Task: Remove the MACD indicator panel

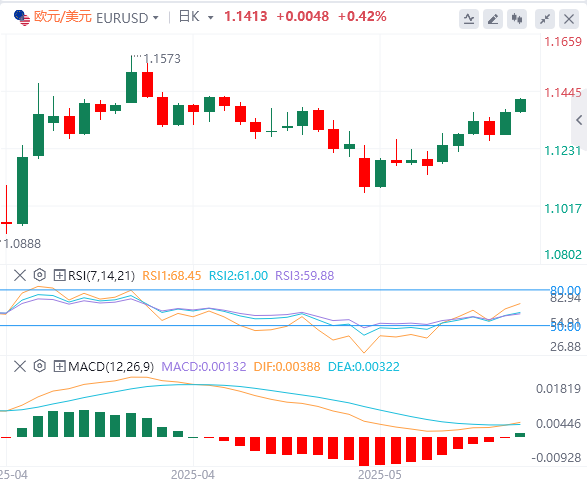Action: click(x=19, y=366)
